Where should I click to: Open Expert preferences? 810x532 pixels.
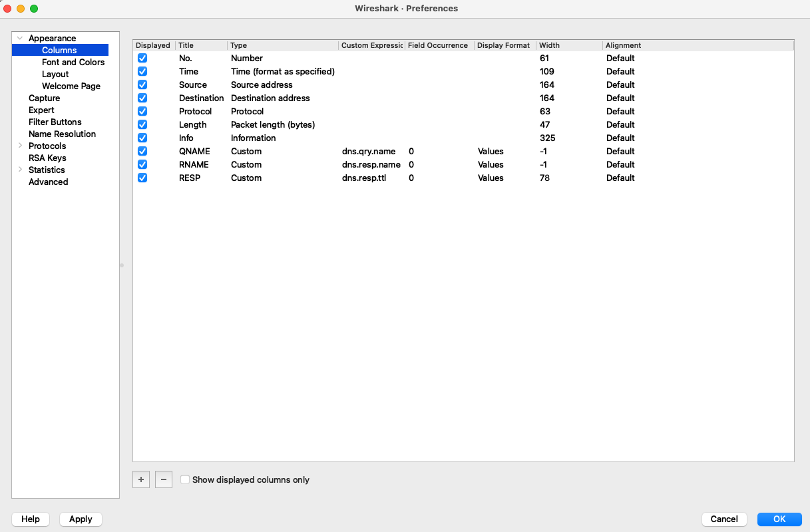click(x=41, y=110)
